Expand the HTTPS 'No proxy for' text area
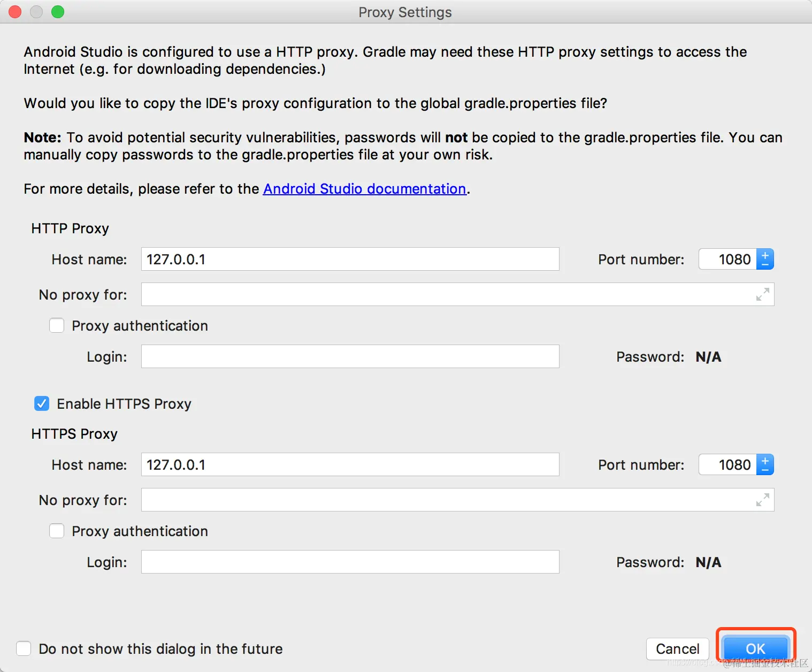 click(x=762, y=500)
